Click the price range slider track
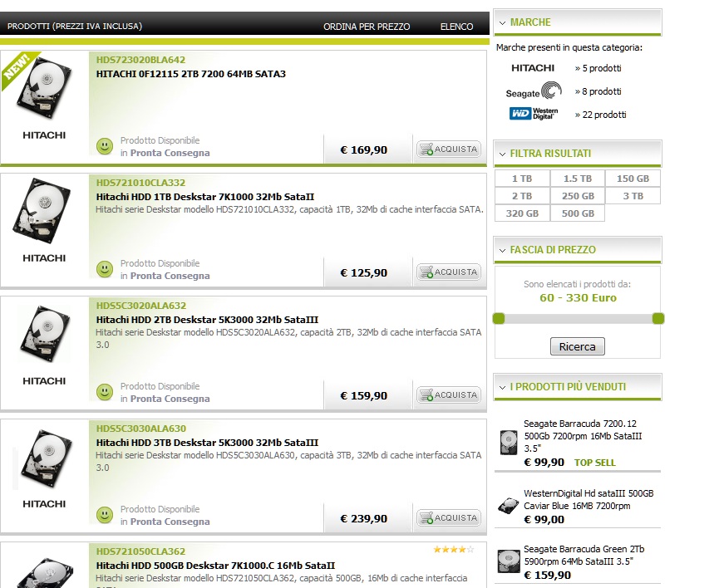This screenshot has width=719, height=588. click(x=579, y=319)
